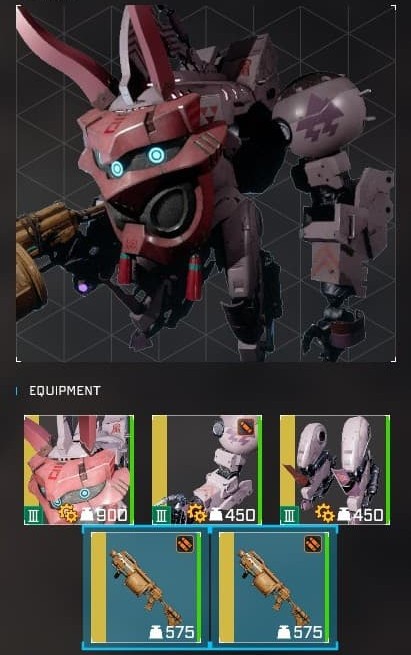411x655 pixels.
Task: Click the orange ammo icon on the left launcher card
Action: 185,544
